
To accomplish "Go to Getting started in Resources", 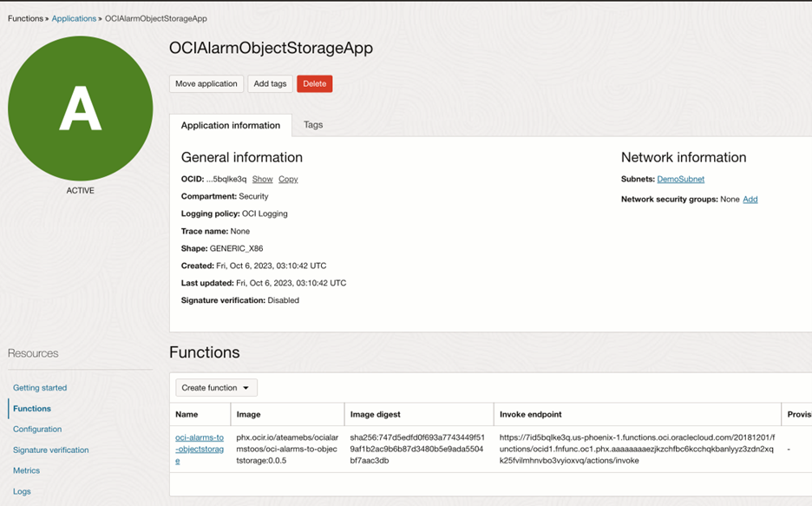I will (x=42, y=387).
